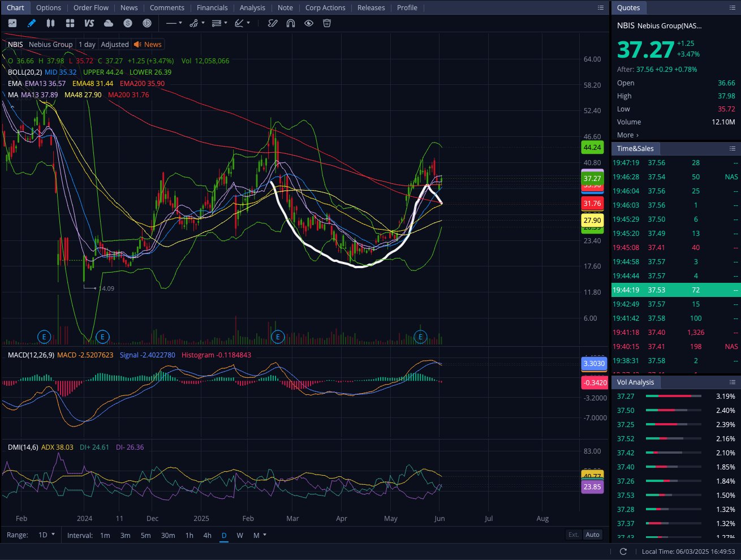Image resolution: width=741 pixels, height=560 pixels.
Task: Toggle drawings visibility with eye icon
Action: click(309, 23)
